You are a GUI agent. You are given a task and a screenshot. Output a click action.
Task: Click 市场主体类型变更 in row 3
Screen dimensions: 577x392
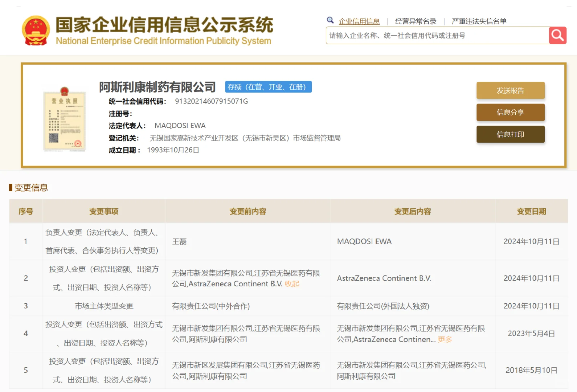pos(104,306)
